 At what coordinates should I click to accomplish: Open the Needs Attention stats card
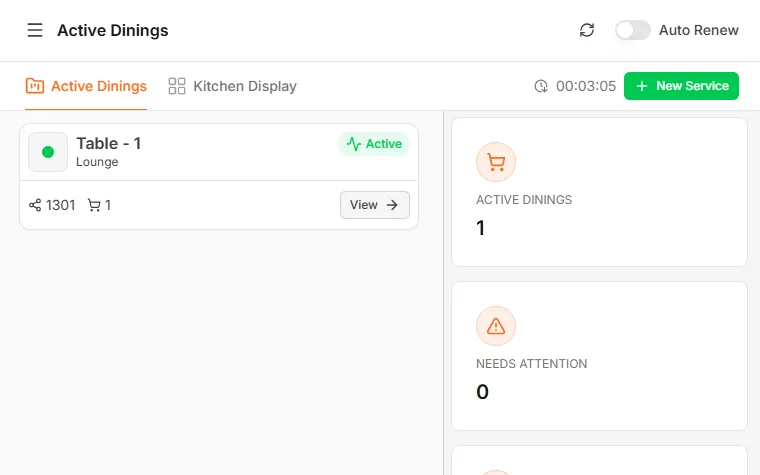[599, 356]
